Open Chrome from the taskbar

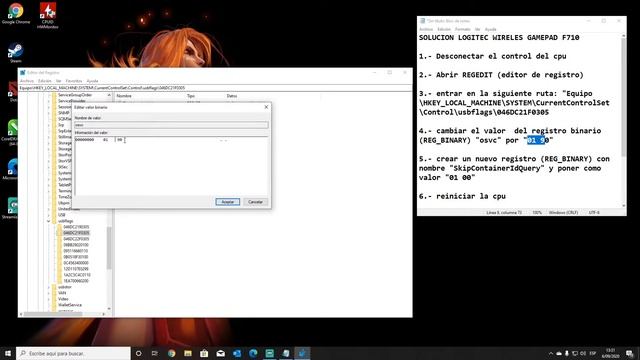(171, 353)
